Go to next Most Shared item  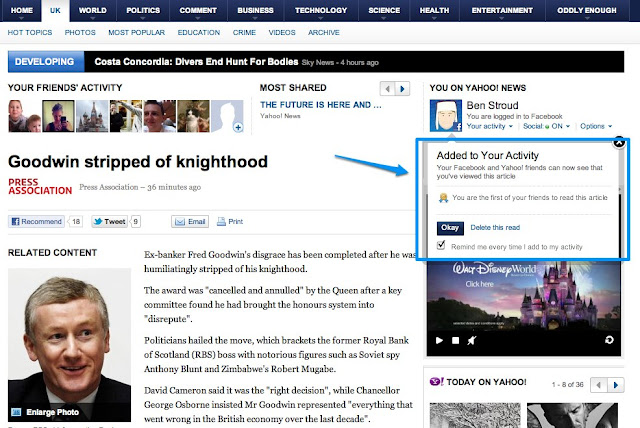click(x=402, y=89)
